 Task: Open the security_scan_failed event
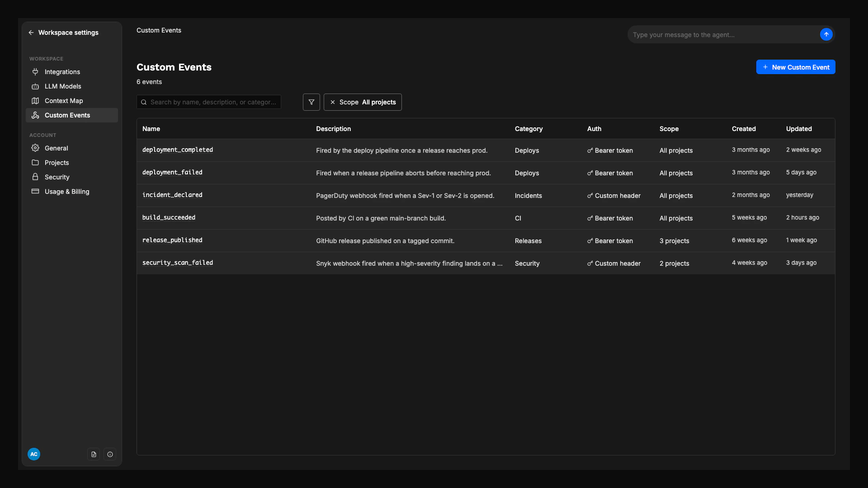[x=177, y=263]
